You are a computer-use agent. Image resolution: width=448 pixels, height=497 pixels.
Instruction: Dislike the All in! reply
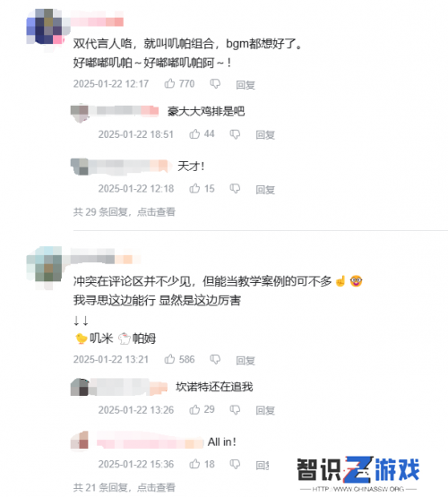(x=235, y=465)
